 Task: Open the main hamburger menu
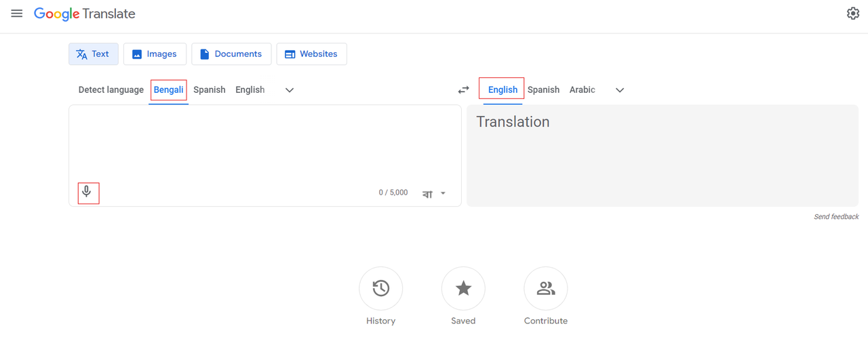(x=17, y=14)
